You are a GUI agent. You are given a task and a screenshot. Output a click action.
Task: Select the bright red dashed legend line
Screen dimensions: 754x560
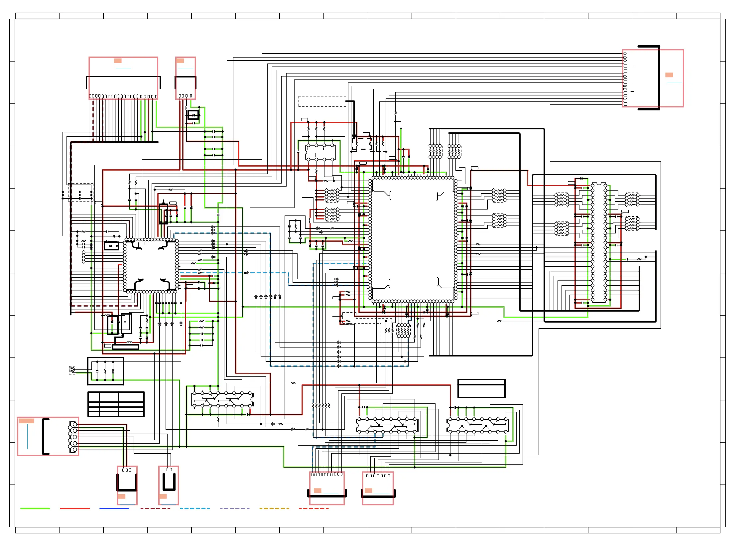coord(314,508)
